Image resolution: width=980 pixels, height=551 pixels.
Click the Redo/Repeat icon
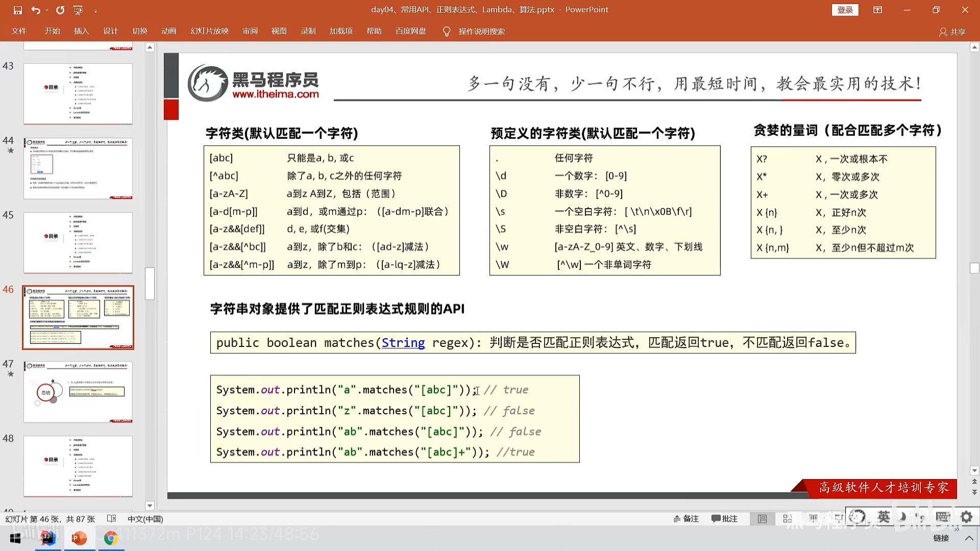[x=60, y=10]
